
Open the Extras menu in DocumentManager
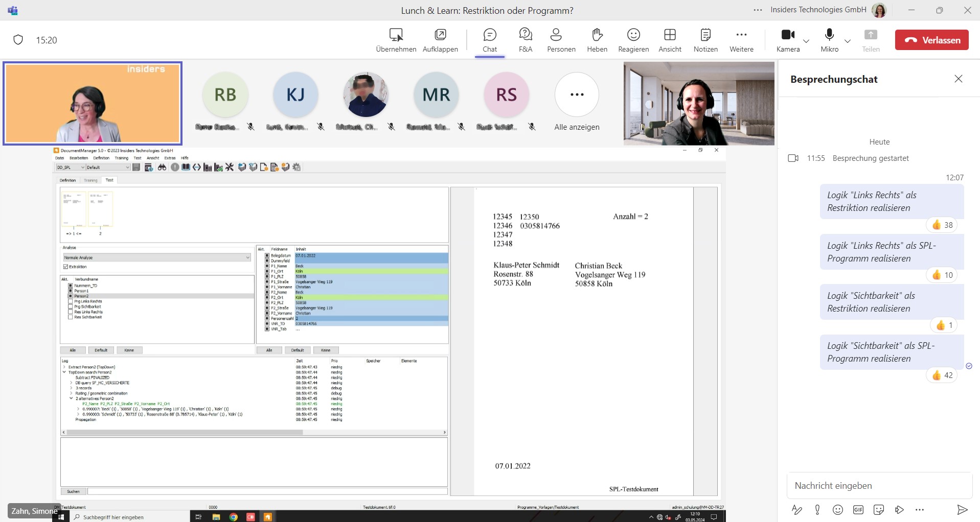point(170,158)
